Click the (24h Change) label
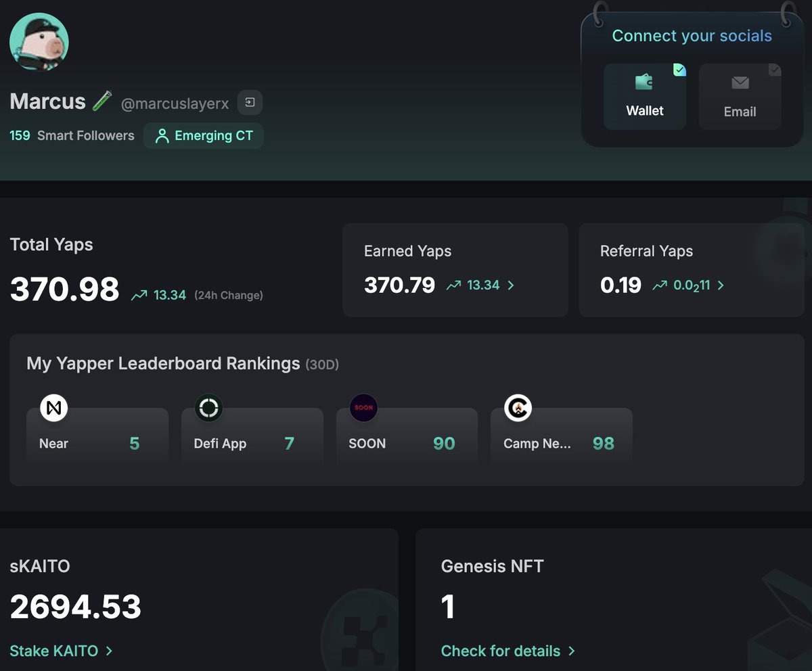This screenshot has width=812, height=671. click(x=229, y=295)
